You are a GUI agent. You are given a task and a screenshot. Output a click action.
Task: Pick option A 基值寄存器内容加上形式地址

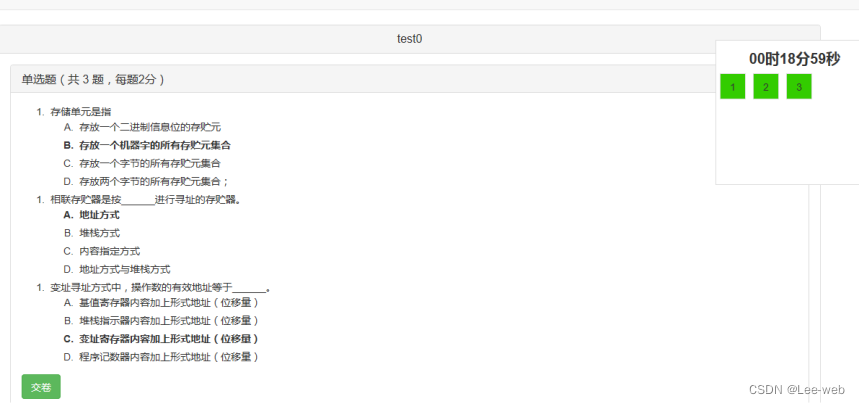161,303
